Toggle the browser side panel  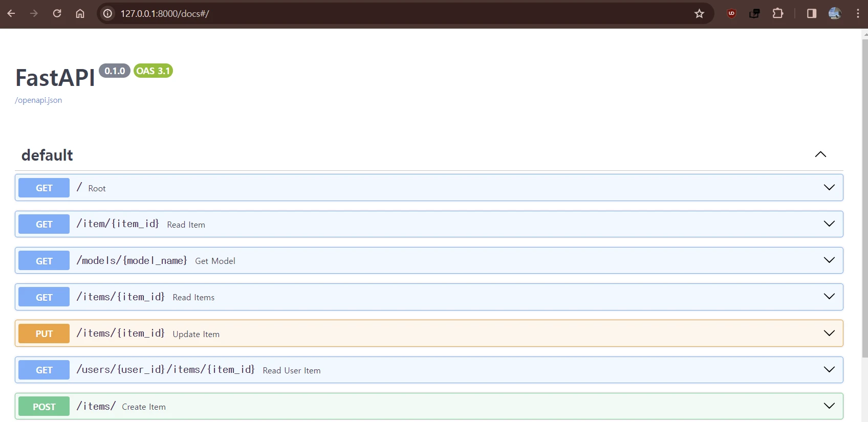[x=812, y=13]
